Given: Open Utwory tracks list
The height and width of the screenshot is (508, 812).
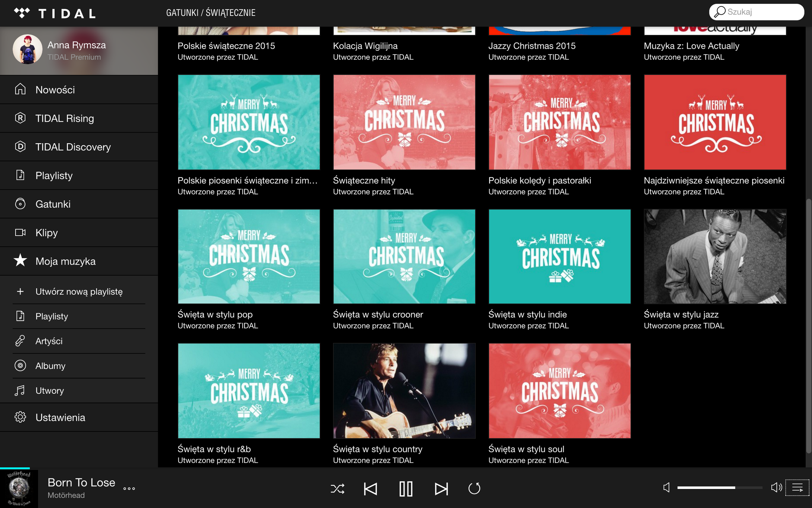Looking at the screenshot, I should (x=79, y=391).
